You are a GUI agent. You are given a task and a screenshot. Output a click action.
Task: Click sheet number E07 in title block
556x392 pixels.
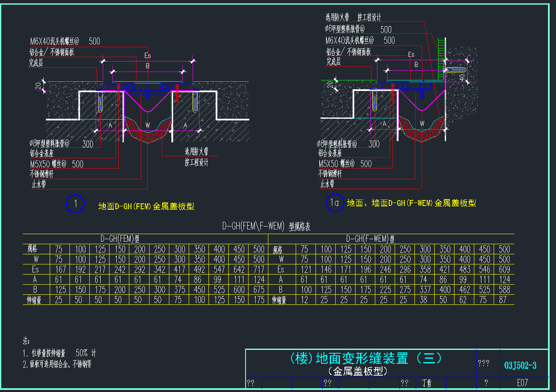pyautogui.click(x=522, y=382)
